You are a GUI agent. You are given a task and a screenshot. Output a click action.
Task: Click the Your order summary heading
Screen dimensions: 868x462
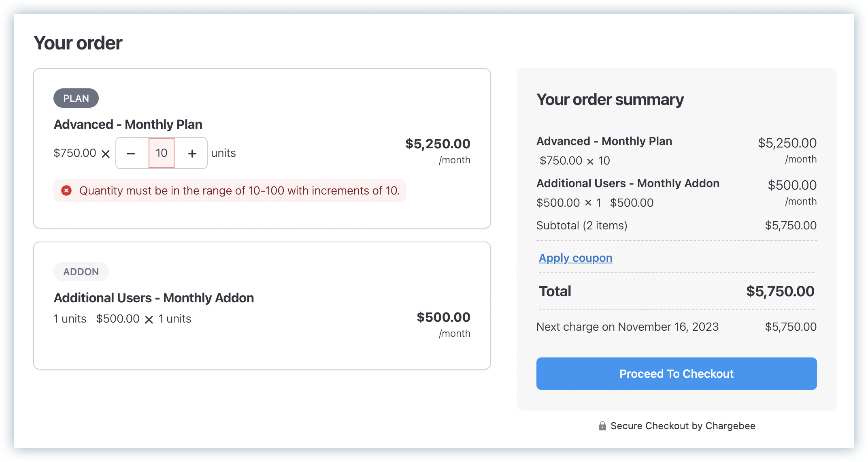(610, 100)
